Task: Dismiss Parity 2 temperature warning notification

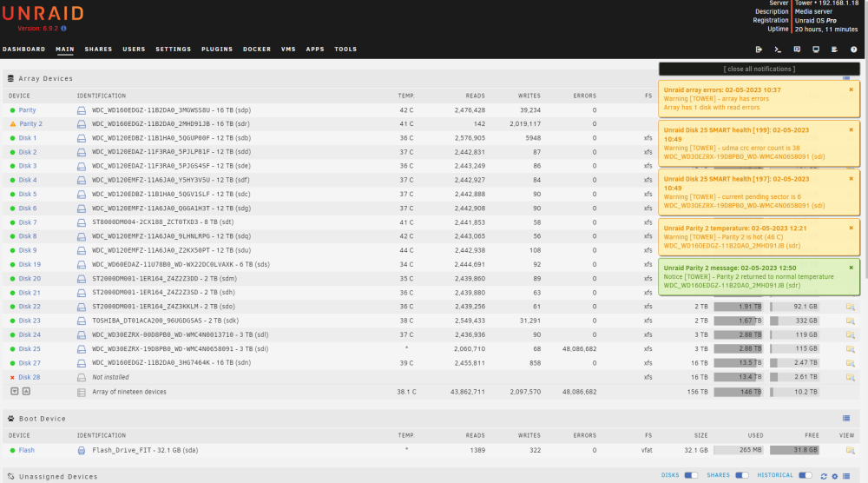Action: tap(852, 228)
